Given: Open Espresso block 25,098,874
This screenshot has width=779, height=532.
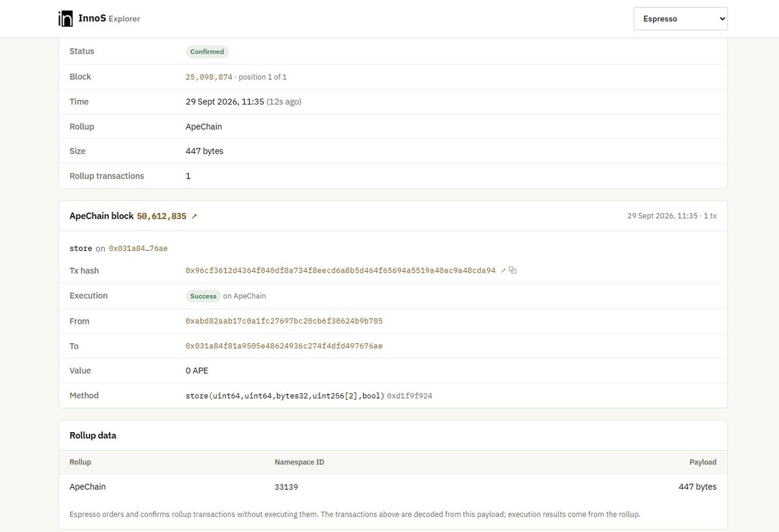Looking at the screenshot, I should [209, 77].
